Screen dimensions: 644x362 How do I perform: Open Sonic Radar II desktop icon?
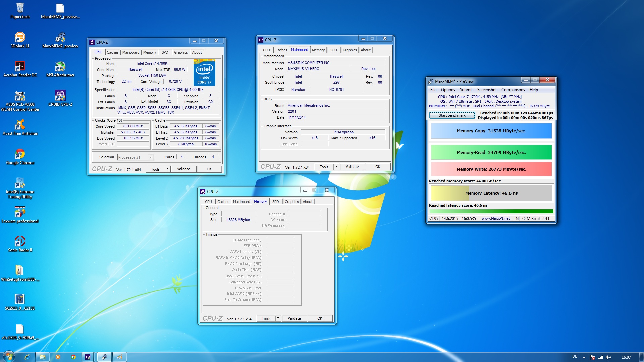point(20,244)
